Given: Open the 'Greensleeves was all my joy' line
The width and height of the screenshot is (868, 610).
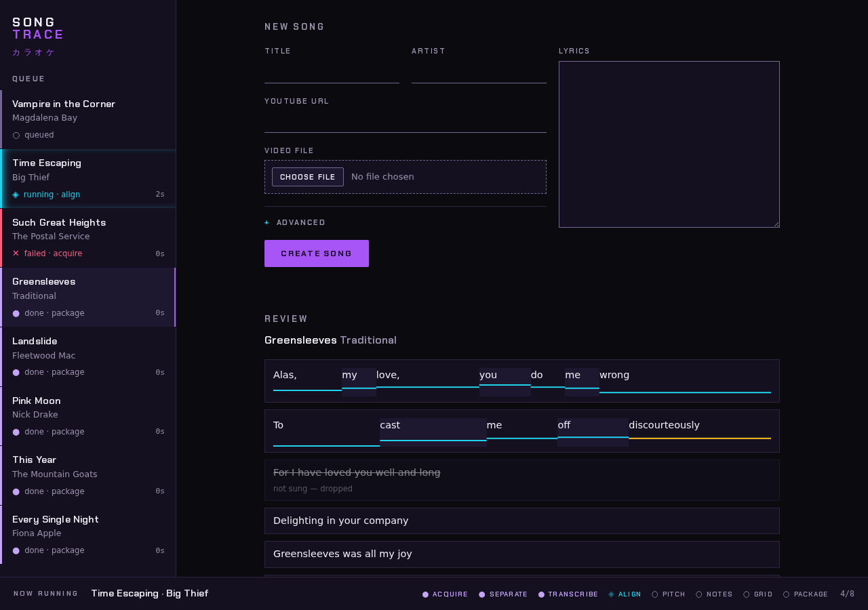Looking at the screenshot, I should pyautogui.click(x=522, y=554).
